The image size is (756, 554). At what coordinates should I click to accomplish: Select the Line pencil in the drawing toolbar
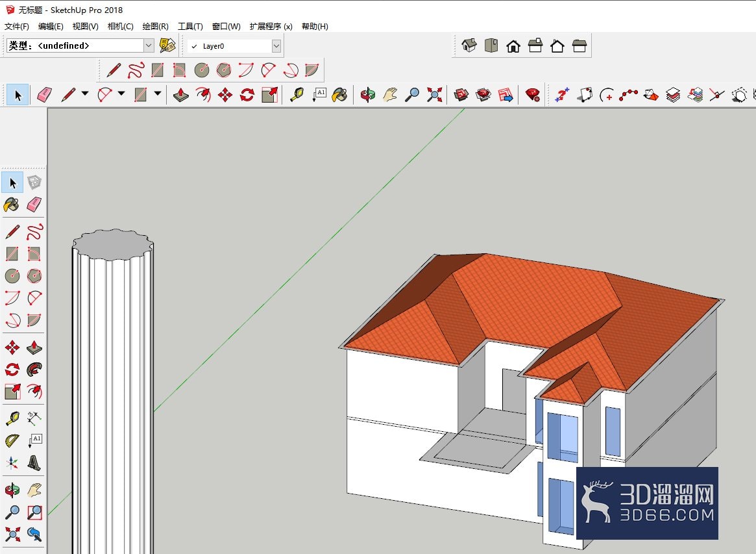[114, 70]
